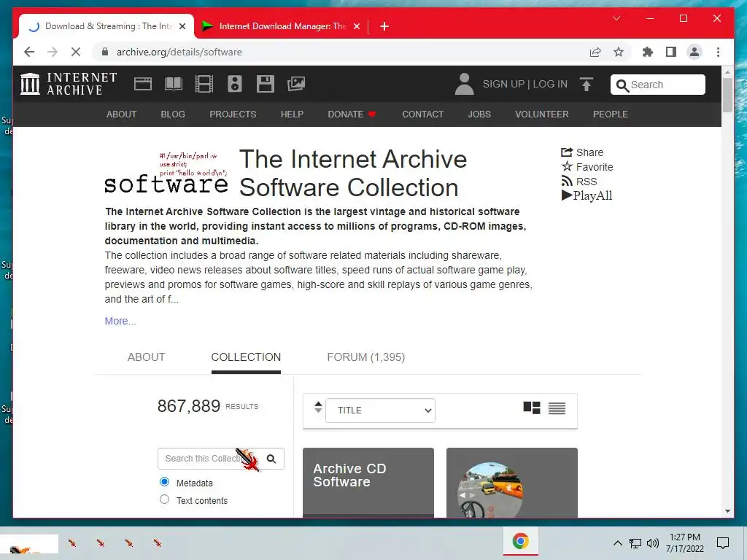
Task: Show hidden system tray icons
Action: click(x=617, y=542)
